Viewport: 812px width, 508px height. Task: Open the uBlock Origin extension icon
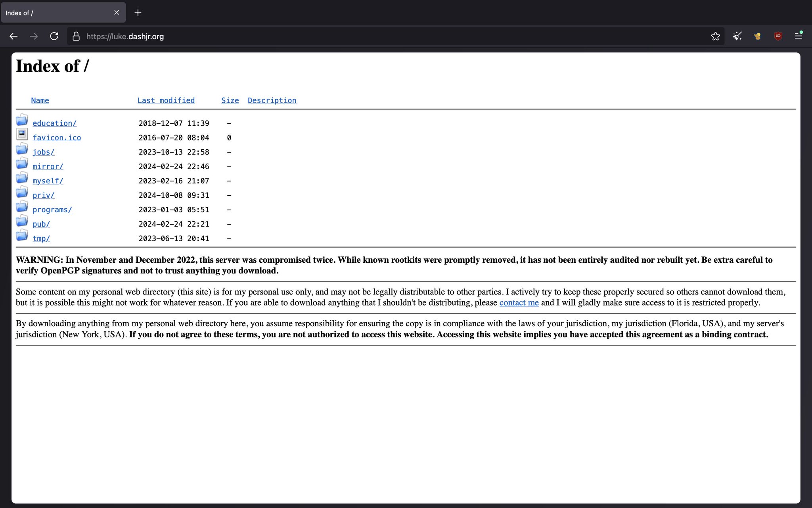[778, 37]
